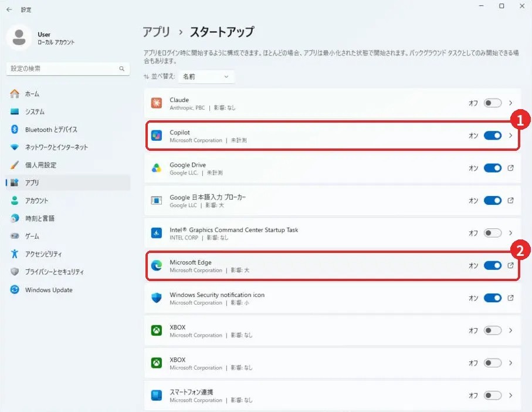This screenshot has width=532, height=412.
Task: Expand Claude row chevron
Action: (510, 103)
